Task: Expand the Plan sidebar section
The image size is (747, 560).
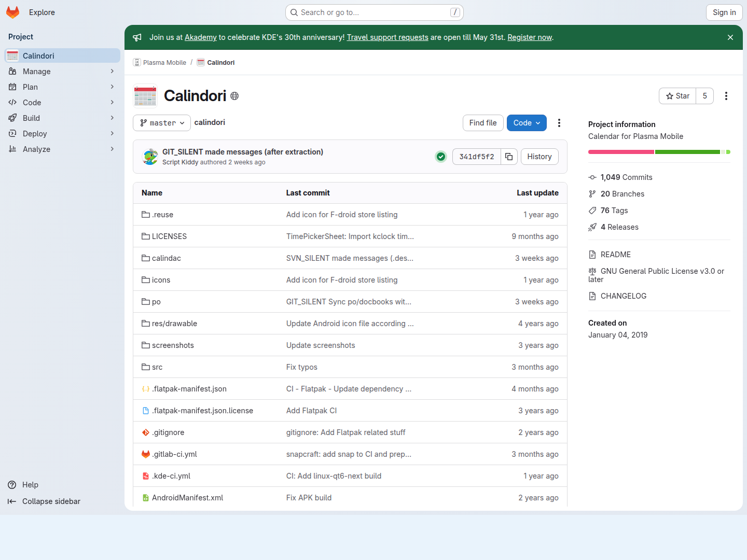Action: tap(62, 87)
